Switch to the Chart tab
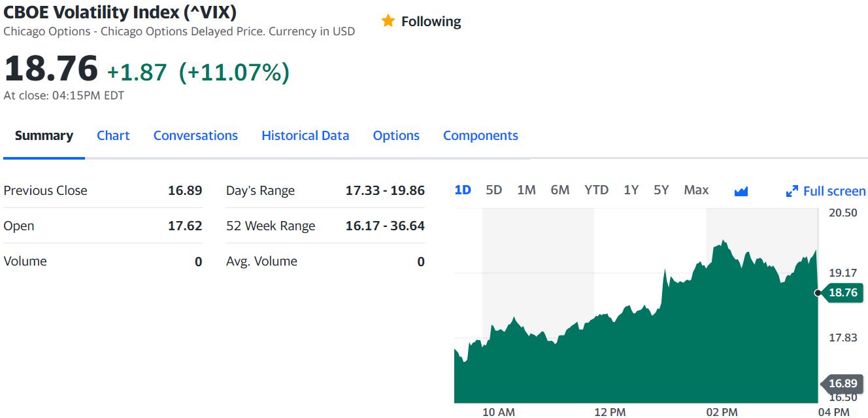Image resolution: width=868 pixels, height=418 pixels. click(x=113, y=135)
